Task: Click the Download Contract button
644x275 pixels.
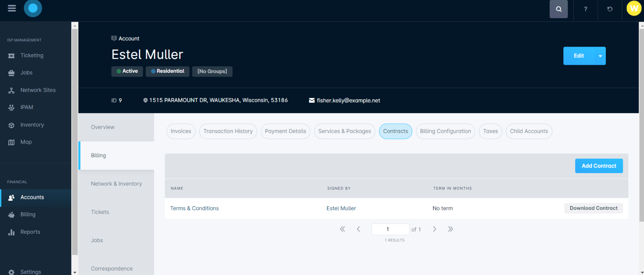Action: pyautogui.click(x=594, y=208)
